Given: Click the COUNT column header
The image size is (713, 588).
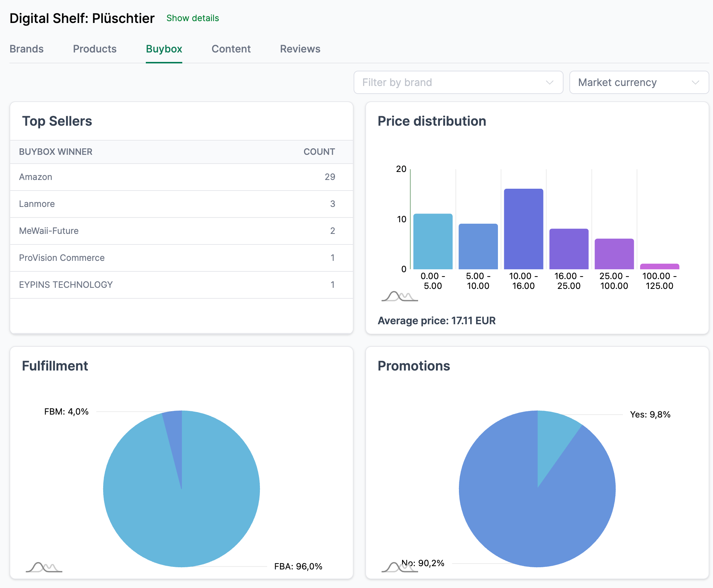Looking at the screenshot, I should point(319,152).
